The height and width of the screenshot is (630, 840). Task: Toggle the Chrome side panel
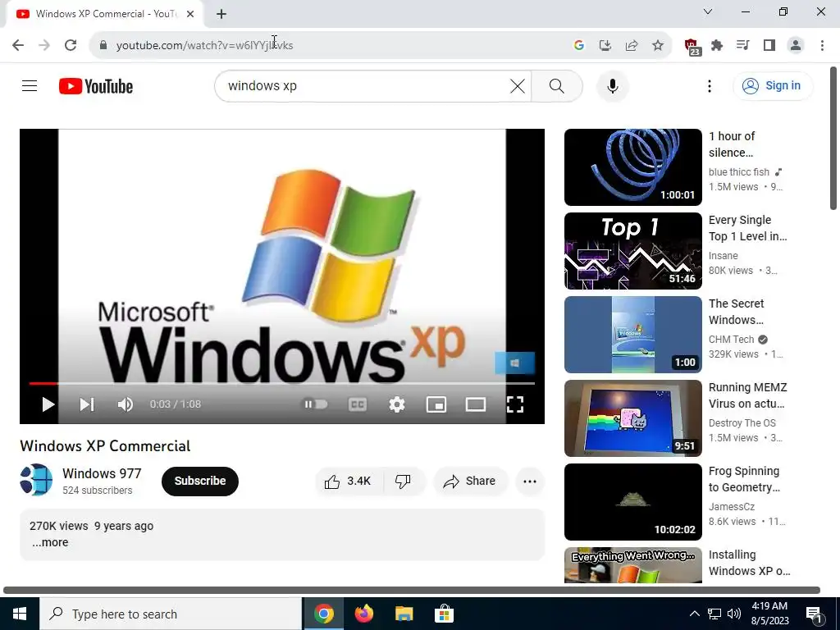[x=769, y=46]
